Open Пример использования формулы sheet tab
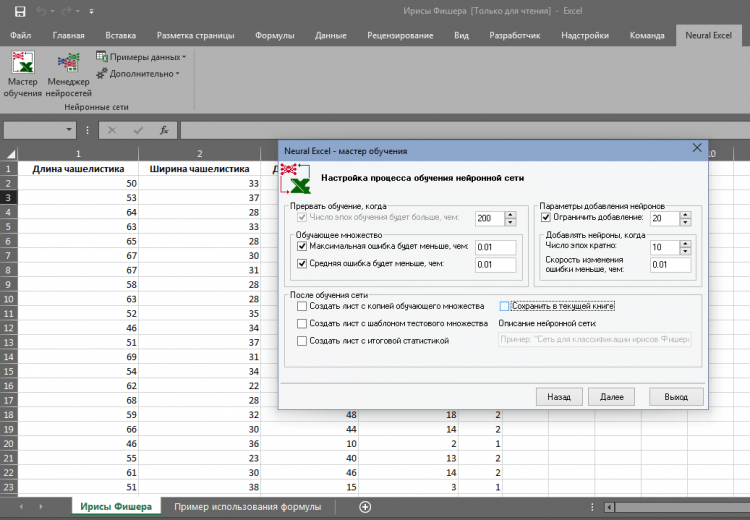Viewport: 750px width, 520px height. click(247, 507)
